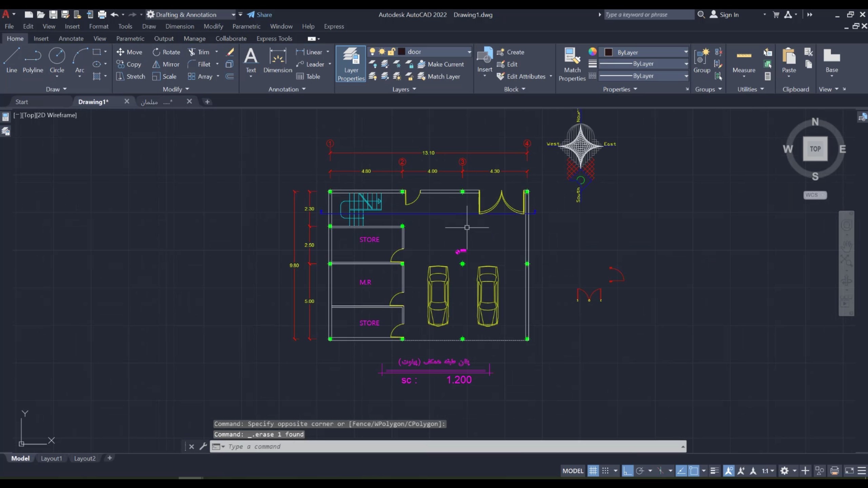This screenshot has width=868, height=488.
Task: Insert a Table from Annotation panel
Action: pyautogui.click(x=308, y=76)
